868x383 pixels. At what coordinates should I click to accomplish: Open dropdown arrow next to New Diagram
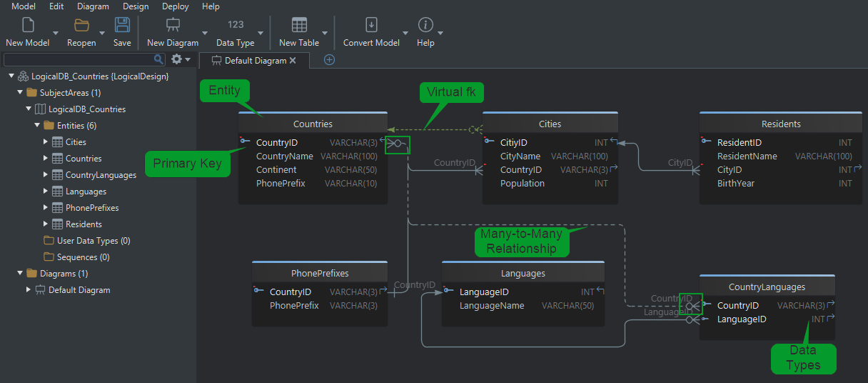tap(205, 34)
